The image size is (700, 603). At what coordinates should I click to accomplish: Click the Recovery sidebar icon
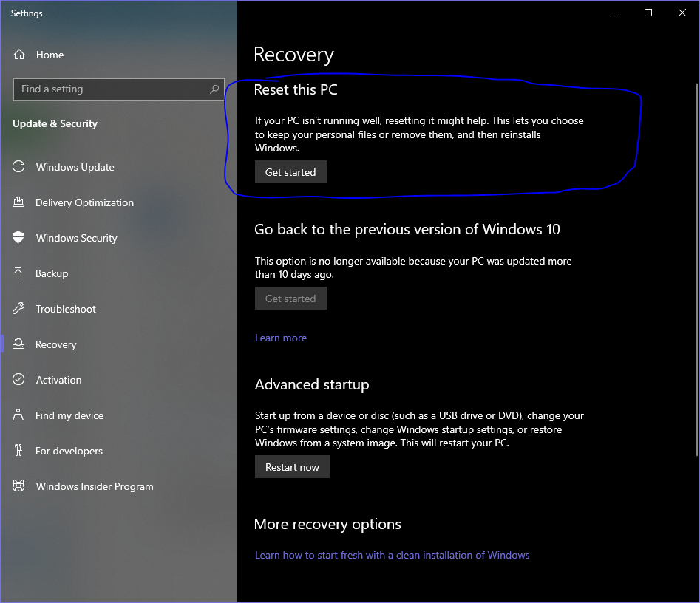click(x=18, y=344)
